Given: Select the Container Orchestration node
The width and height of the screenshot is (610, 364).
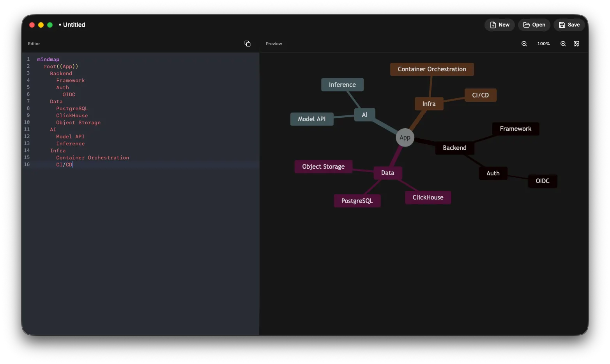Looking at the screenshot, I should click(x=432, y=69).
